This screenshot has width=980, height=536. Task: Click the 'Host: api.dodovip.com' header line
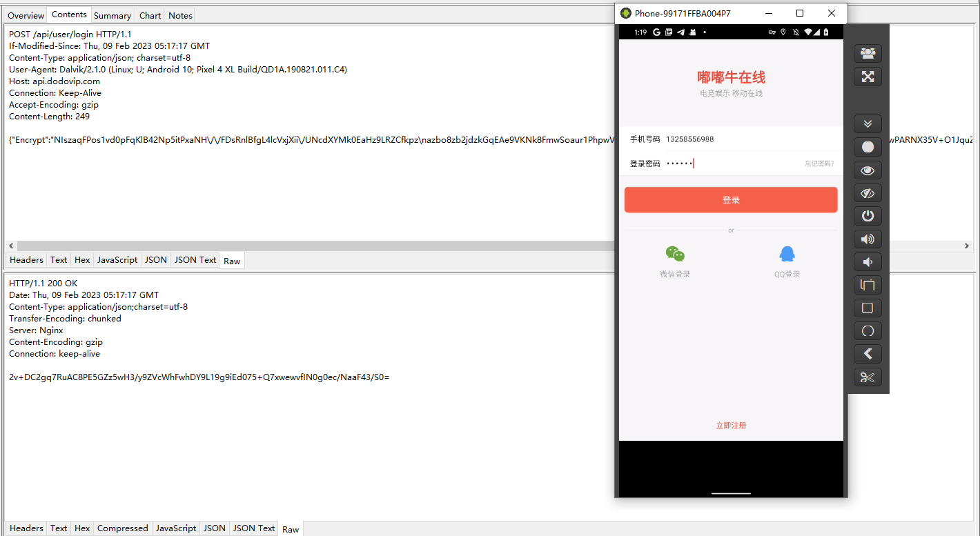[55, 81]
